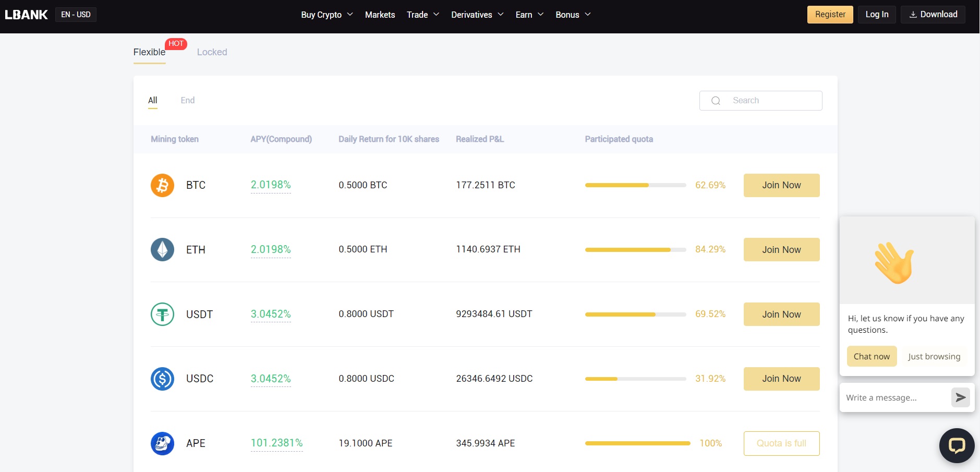The height and width of the screenshot is (472, 980).
Task: Click the 62.69% BTC quota percentage
Action: (710, 185)
